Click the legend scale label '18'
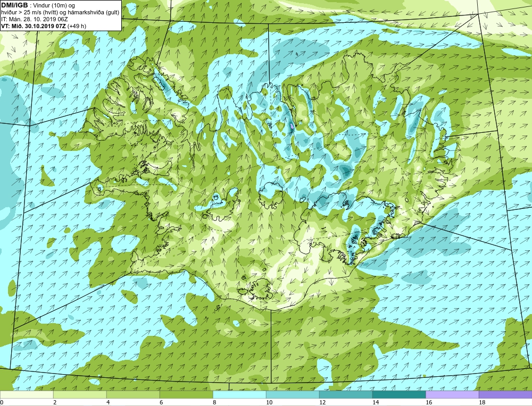532x406 pixels. [x=483, y=402]
